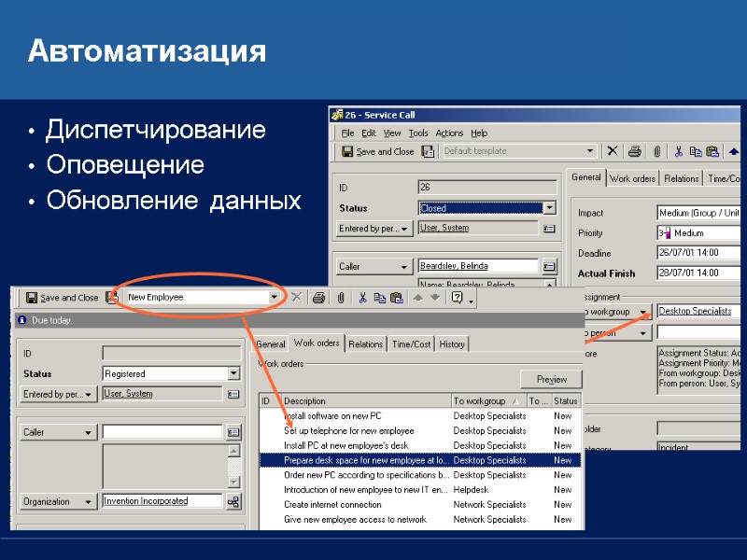
Task: Select highlighted row 'Prepare desk space for new employee'
Action: [419, 460]
